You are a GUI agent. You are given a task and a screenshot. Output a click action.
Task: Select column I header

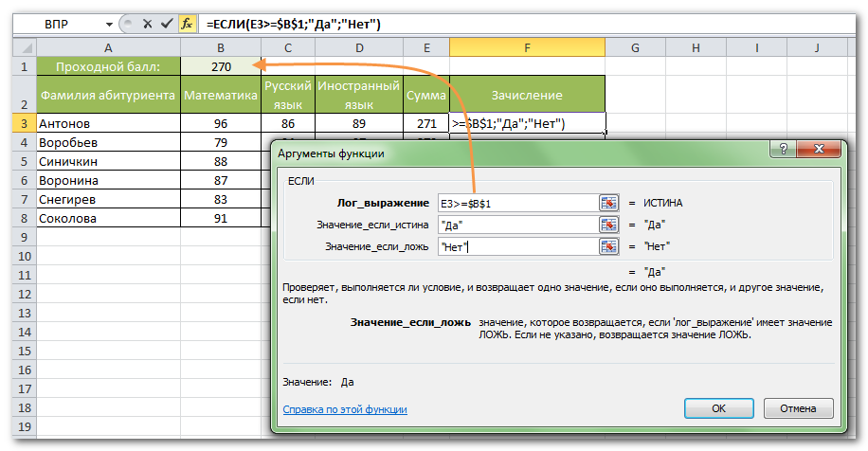[756, 47]
